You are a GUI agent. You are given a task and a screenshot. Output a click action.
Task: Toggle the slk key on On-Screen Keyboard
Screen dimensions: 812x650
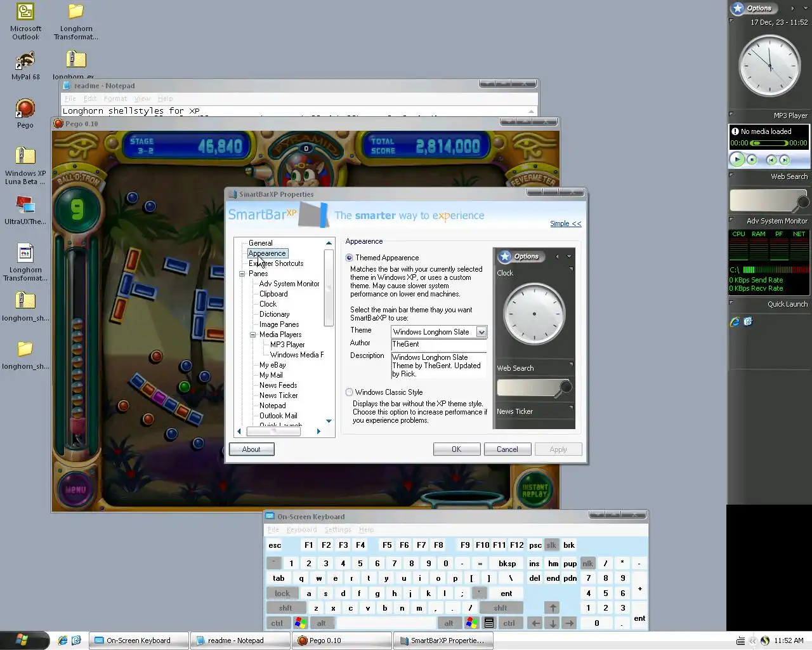coord(551,545)
